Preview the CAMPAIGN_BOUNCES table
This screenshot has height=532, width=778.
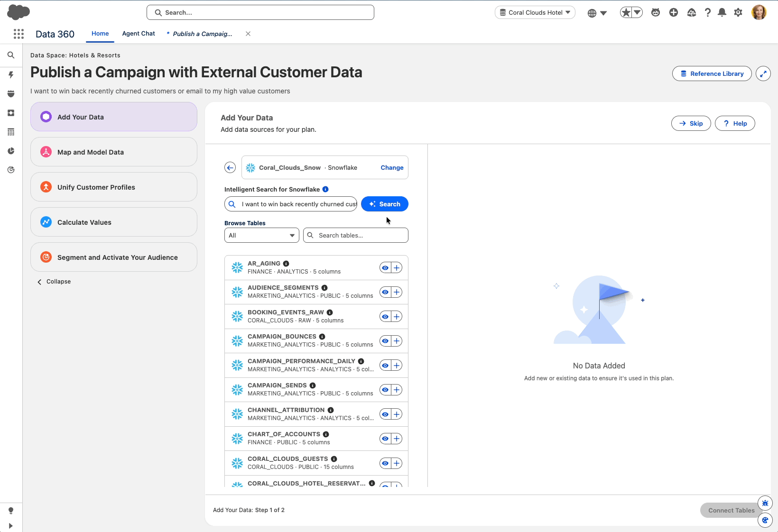[385, 341]
